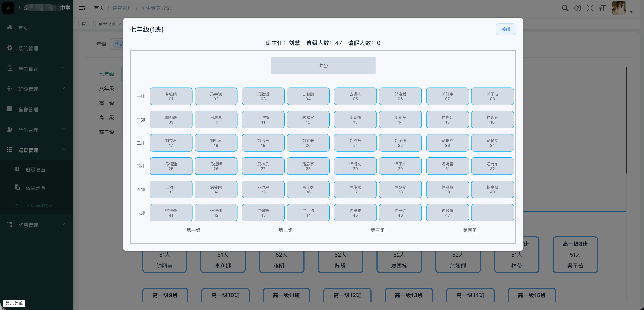Select seat 曾钰晴 01
The height and width of the screenshot is (310, 644).
point(171,96)
